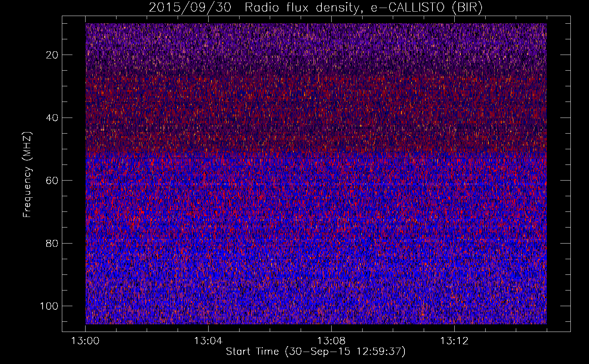
Task: Click the time tick label "13:08"
Action: pos(331,341)
